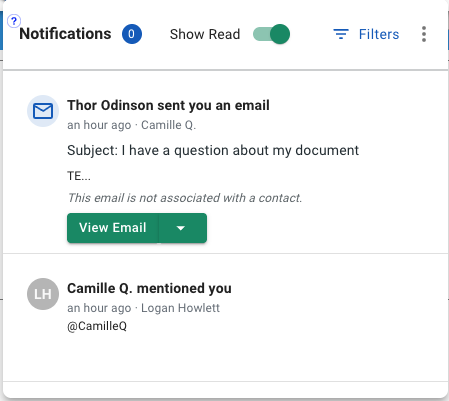
Task: Click the View Email button
Action: pos(113,228)
